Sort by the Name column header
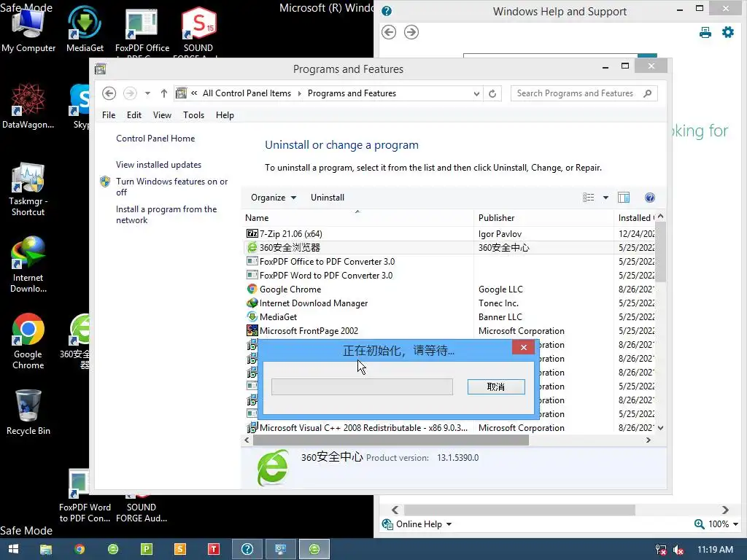This screenshot has width=747, height=560. 357,217
